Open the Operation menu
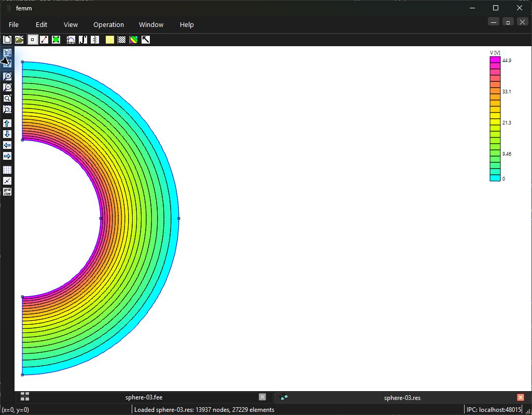 pos(108,25)
